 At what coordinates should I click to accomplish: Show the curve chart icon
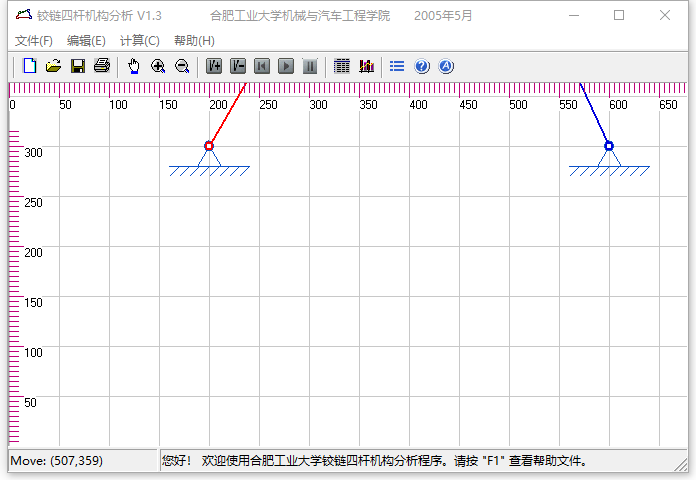[x=366, y=66]
